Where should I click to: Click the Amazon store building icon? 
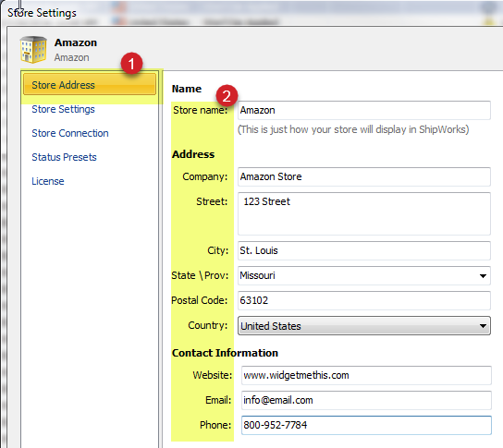pyautogui.click(x=33, y=50)
